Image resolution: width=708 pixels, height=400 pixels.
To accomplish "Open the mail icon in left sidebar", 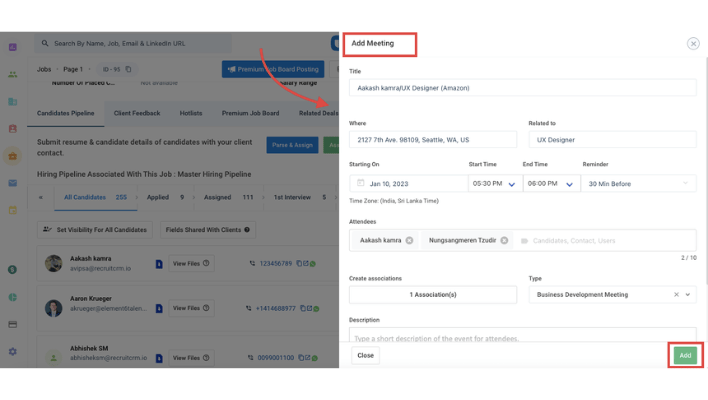I will point(13,183).
